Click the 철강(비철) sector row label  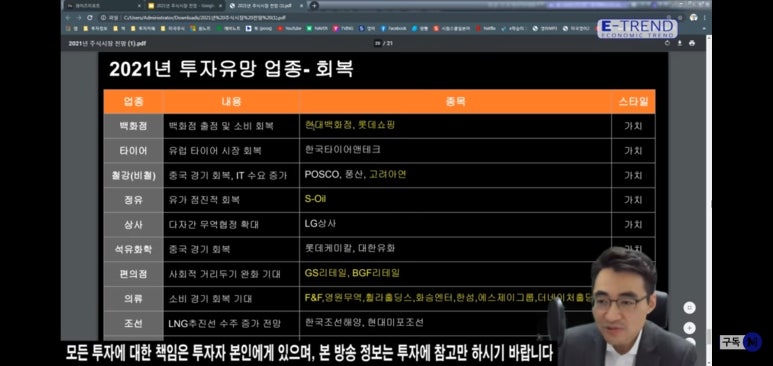[x=133, y=175]
